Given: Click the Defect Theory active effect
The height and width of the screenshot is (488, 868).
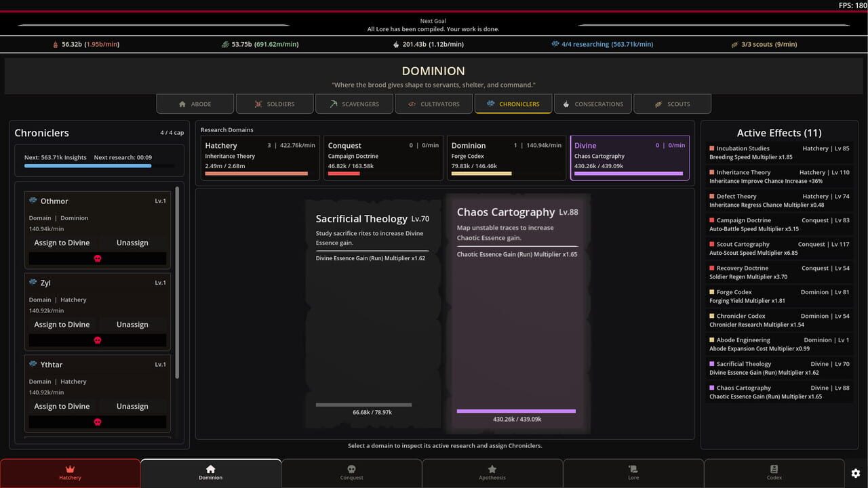Looking at the screenshot, I should pyautogui.click(x=779, y=201).
